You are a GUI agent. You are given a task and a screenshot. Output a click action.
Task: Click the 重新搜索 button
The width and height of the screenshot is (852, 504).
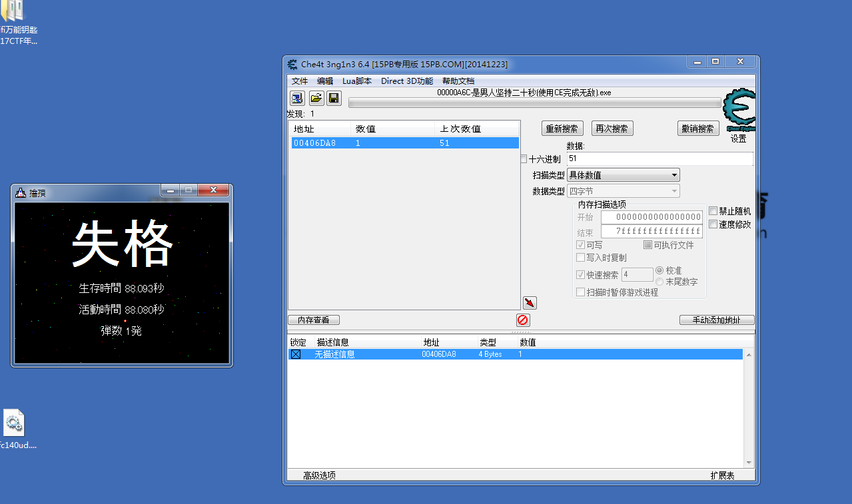(x=562, y=129)
